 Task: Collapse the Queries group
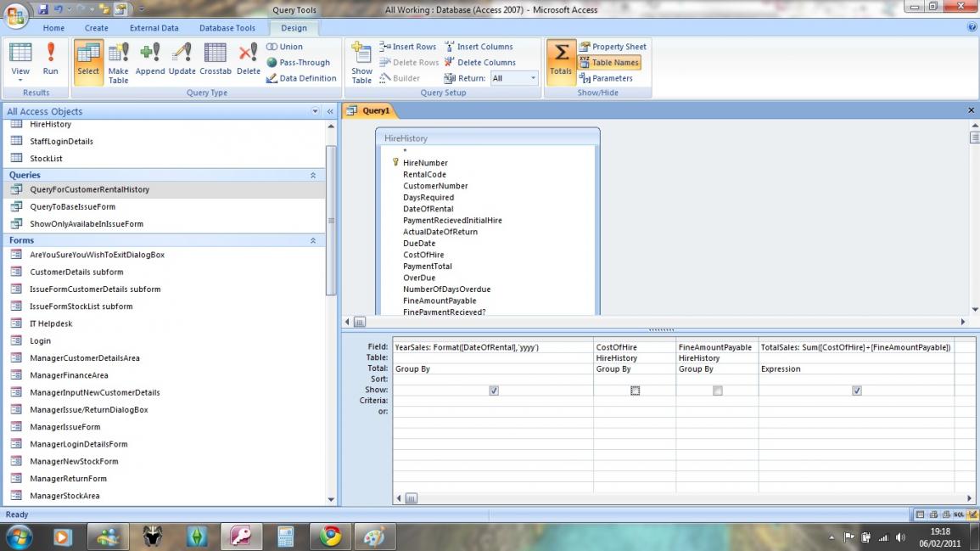click(313, 175)
